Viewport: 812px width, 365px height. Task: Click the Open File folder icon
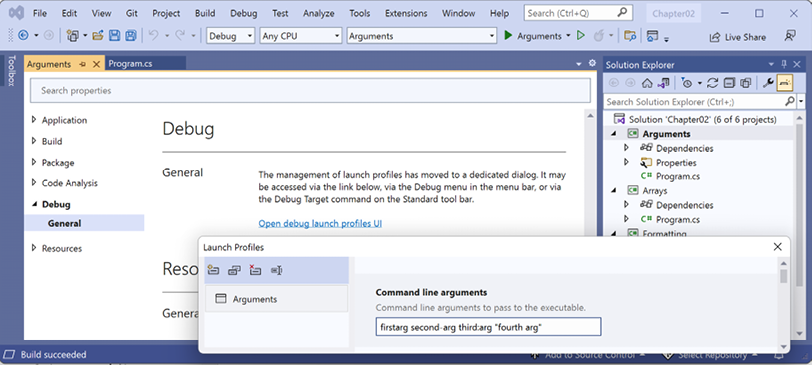pos(98,36)
